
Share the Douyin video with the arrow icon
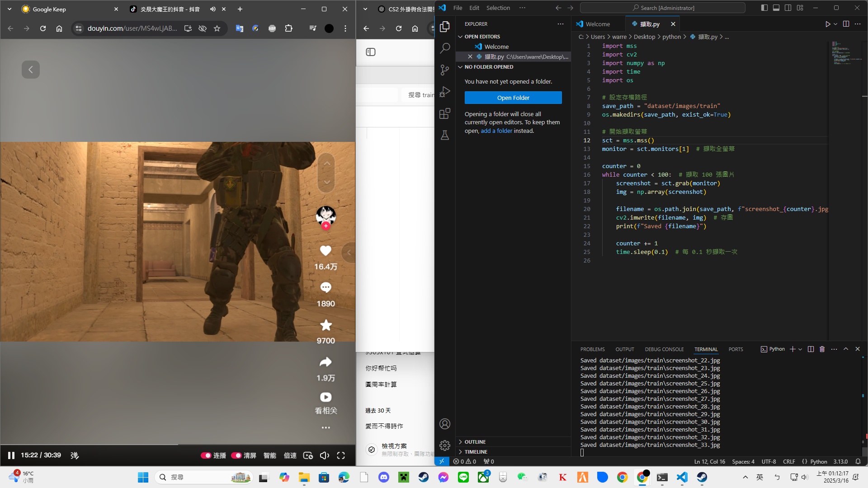325,362
